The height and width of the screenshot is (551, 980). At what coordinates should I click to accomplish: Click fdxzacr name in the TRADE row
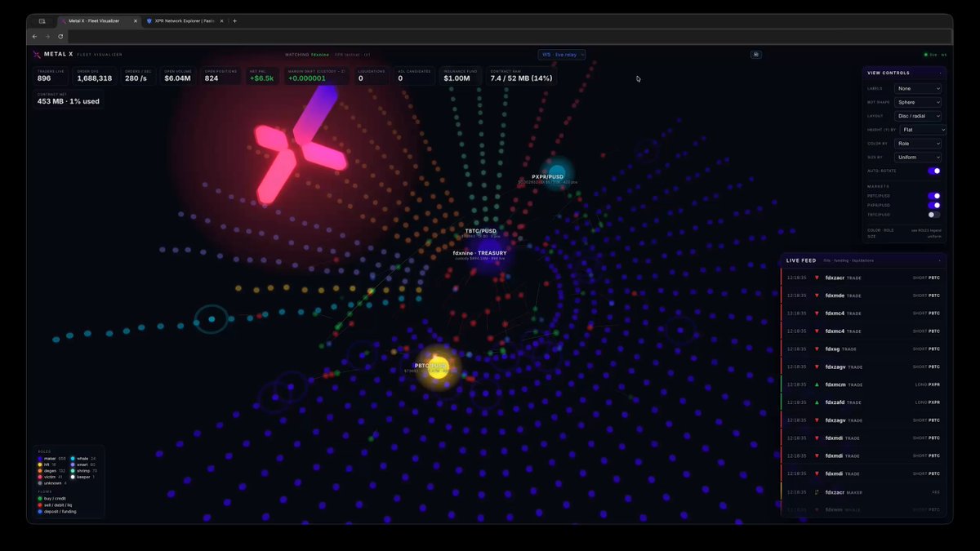coord(835,278)
